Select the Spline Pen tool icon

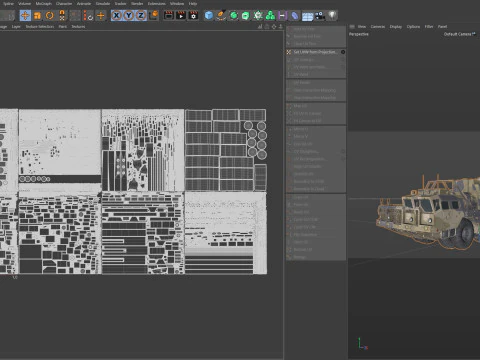point(221,16)
